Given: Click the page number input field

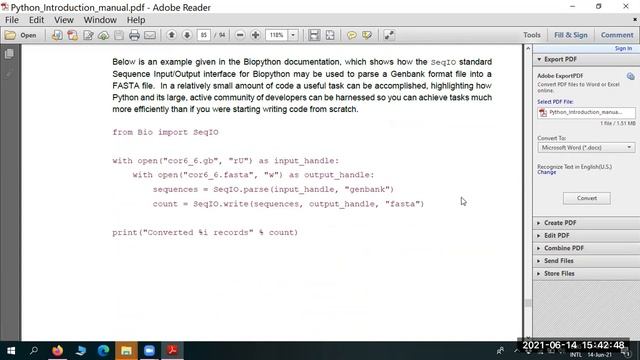Looking at the screenshot, I should 204,35.
